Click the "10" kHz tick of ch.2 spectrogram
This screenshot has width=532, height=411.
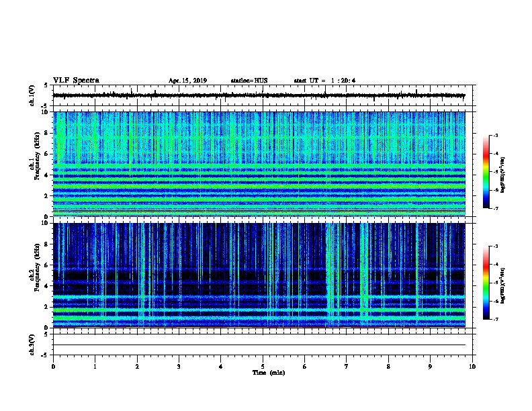(x=45, y=223)
